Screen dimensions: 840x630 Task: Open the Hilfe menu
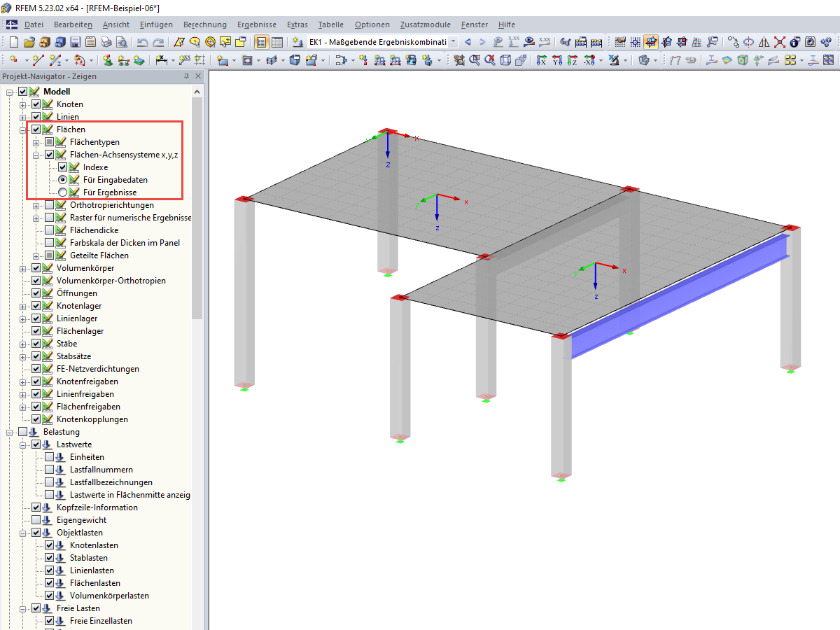[506, 24]
